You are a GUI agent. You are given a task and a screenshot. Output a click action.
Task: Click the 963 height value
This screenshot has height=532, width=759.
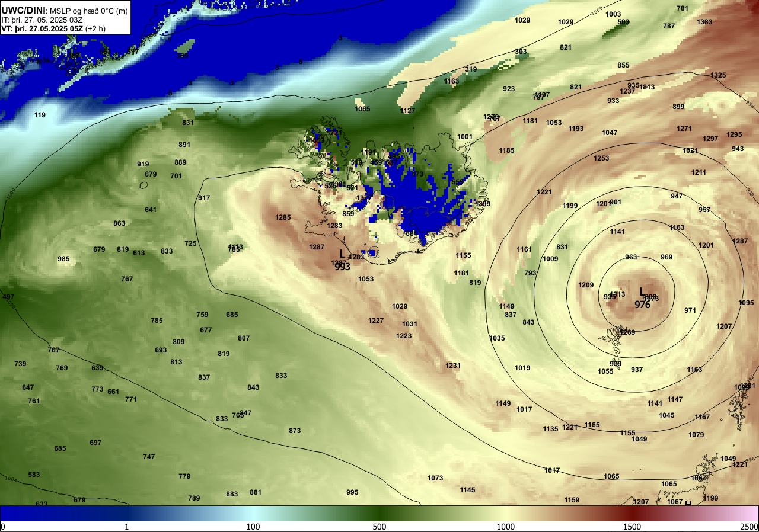(631, 257)
